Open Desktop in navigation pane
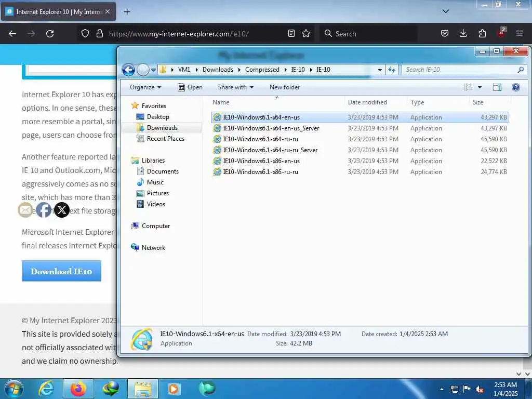 point(158,117)
